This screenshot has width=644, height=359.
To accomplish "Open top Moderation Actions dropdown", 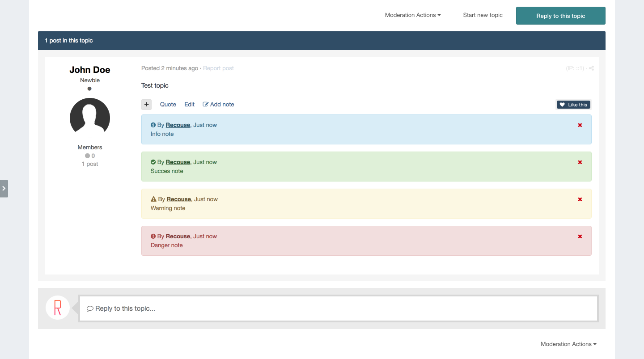I will 413,15.
